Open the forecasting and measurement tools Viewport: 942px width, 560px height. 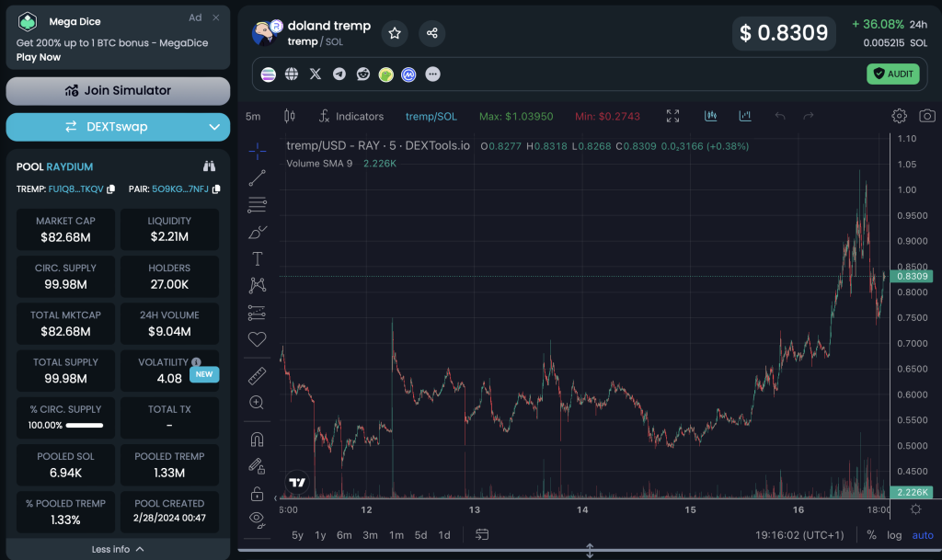click(x=258, y=312)
